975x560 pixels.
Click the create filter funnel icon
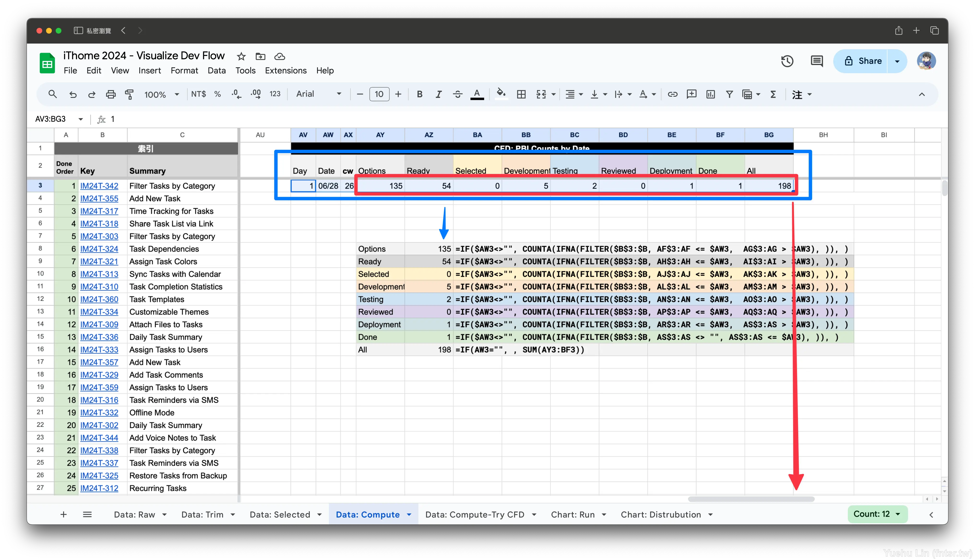729,94
